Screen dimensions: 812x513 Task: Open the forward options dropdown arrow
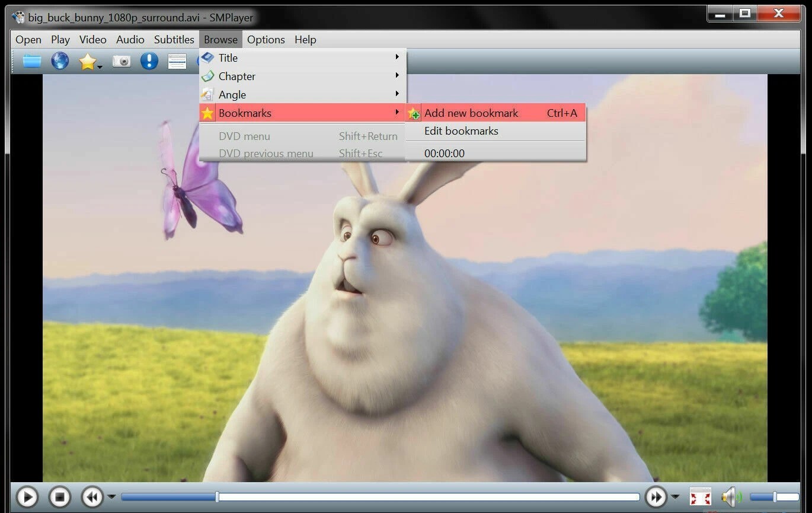tap(675, 497)
